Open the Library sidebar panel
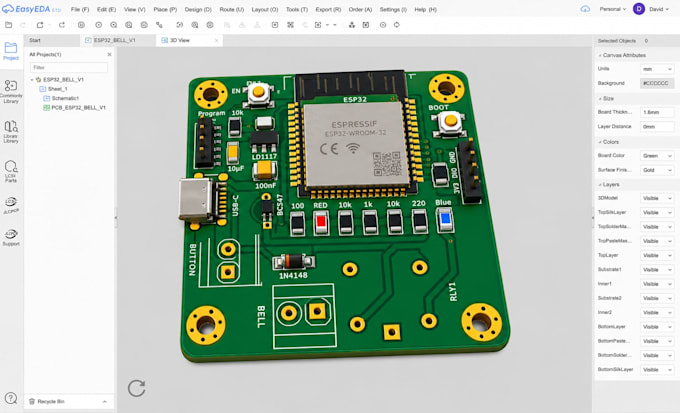 (11, 132)
